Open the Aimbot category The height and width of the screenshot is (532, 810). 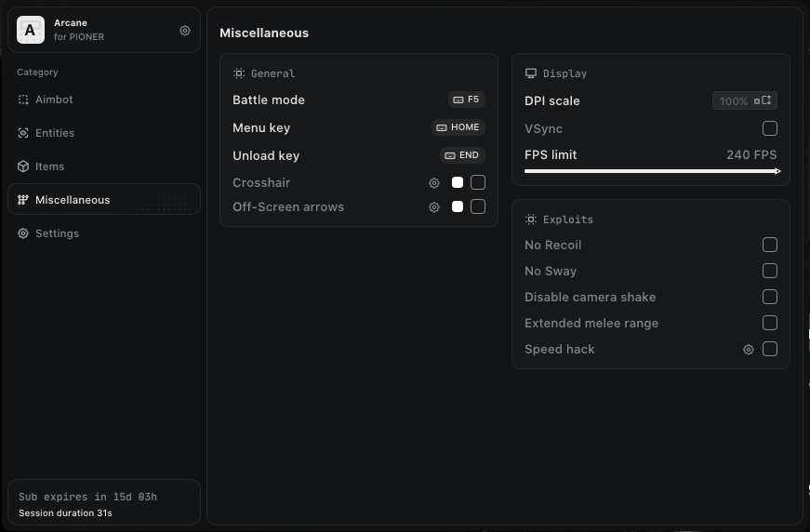coord(53,100)
